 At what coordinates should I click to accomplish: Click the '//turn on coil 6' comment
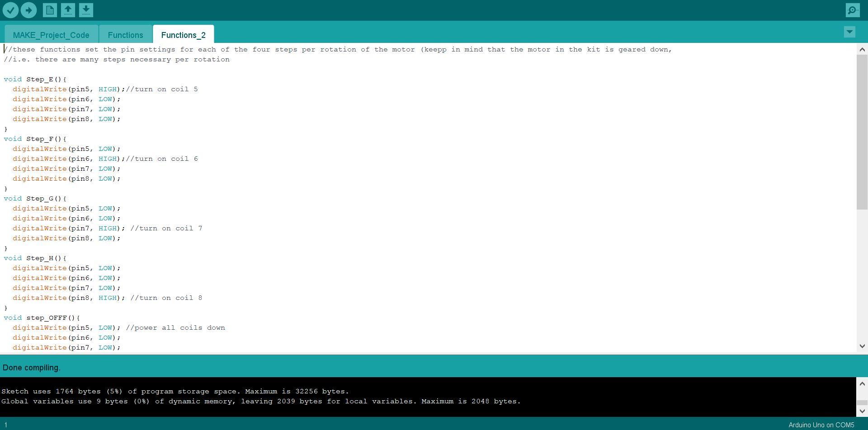click(x=162, y=159)
